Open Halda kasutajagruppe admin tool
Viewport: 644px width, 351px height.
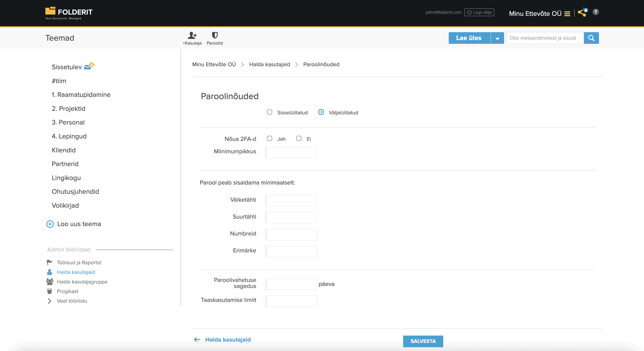(x=82, y=282)
